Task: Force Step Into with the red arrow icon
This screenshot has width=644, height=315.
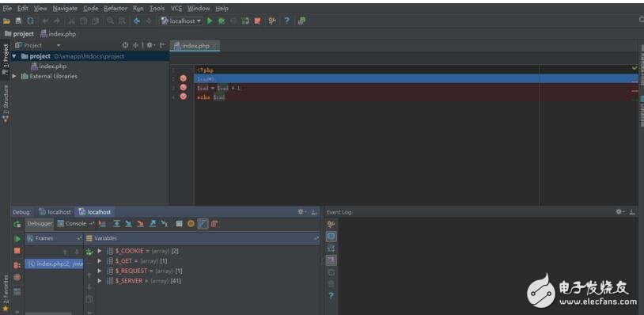Action: pos(141,224)
